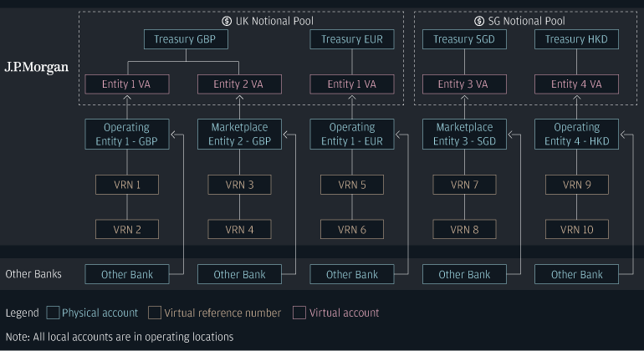Select the Physical account legend square
644x351 pixels.
tap(53, 313)
